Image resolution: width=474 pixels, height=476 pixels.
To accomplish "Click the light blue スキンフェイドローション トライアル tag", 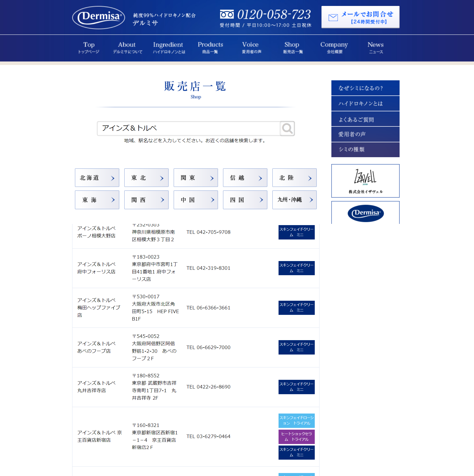I will (296, 420).
